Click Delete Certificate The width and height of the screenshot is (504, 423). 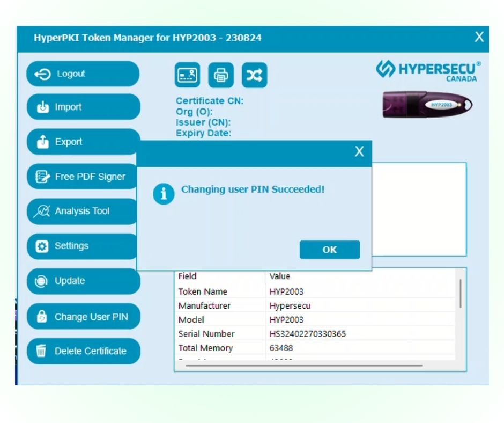(83, 351)
